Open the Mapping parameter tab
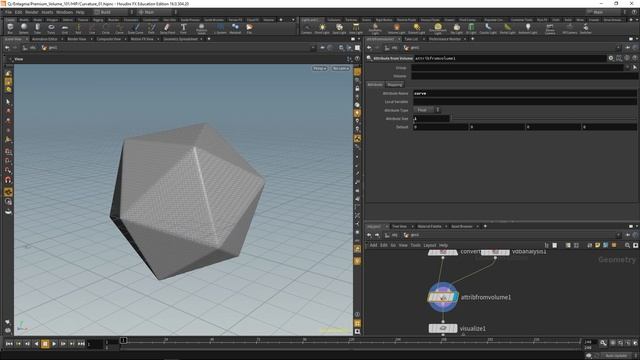Image resolution: width=640 pixels, height=360 pixels. [395, 84]
